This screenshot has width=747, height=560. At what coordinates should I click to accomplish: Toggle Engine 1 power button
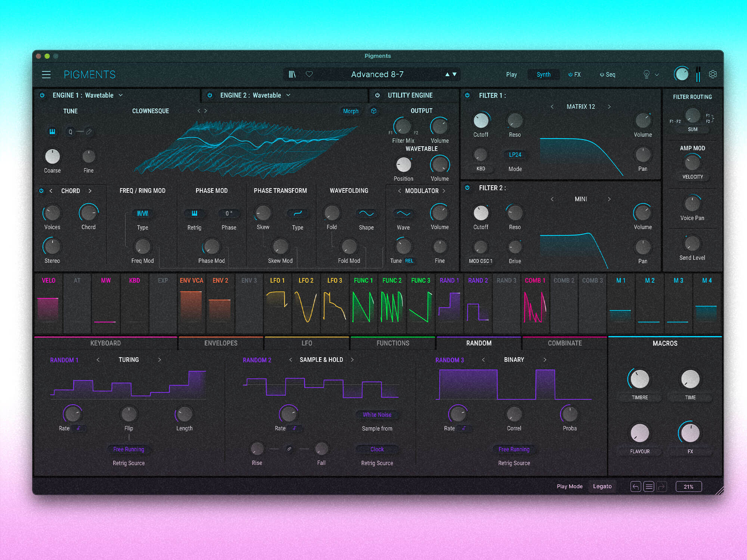click(42, 95)
